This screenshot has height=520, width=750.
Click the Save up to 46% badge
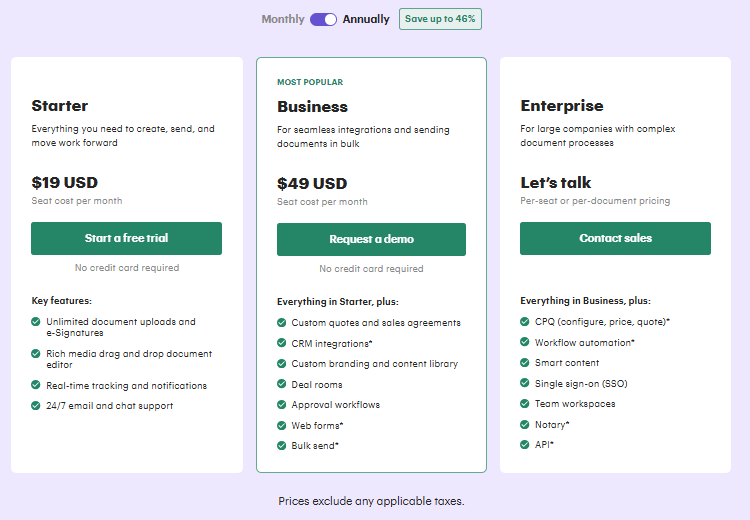(440, 19)
